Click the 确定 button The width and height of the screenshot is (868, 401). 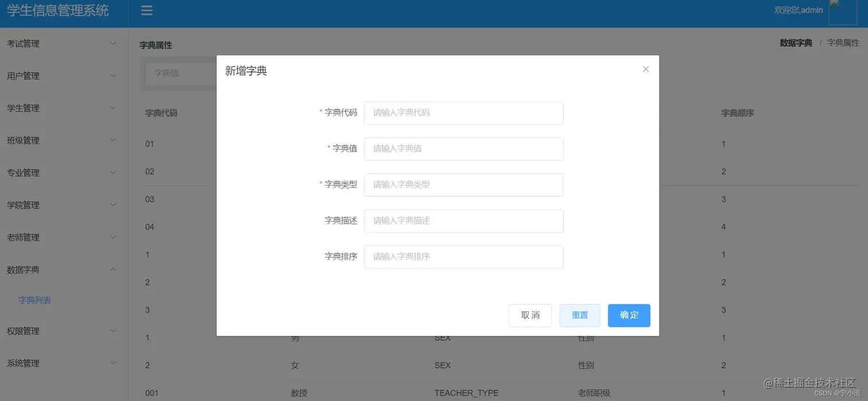pyautogui.click(x=629, y=315)
